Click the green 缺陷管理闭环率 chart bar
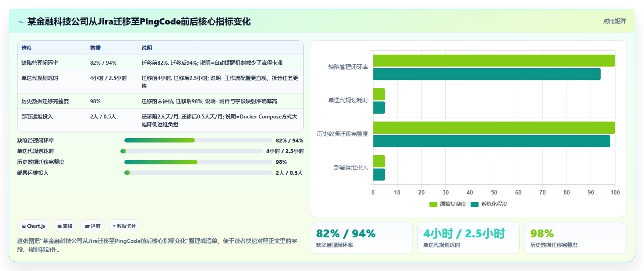Image resolution: width=644 pixels, height=271 pixels. point(494,61)
